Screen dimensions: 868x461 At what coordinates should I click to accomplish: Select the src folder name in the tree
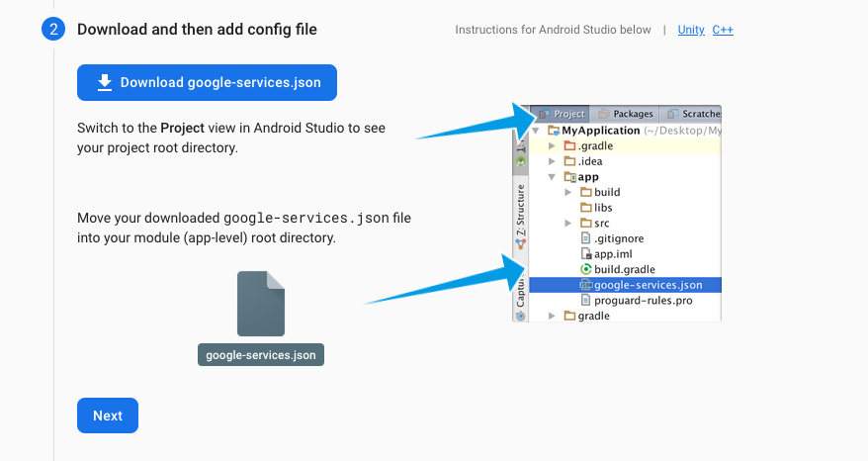(x=602, y=224)
